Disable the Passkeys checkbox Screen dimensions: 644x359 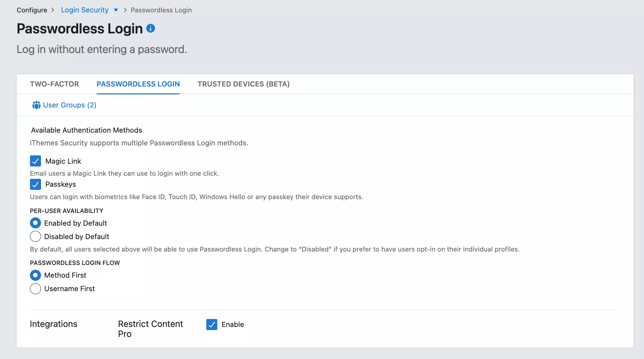pos(35,184)
